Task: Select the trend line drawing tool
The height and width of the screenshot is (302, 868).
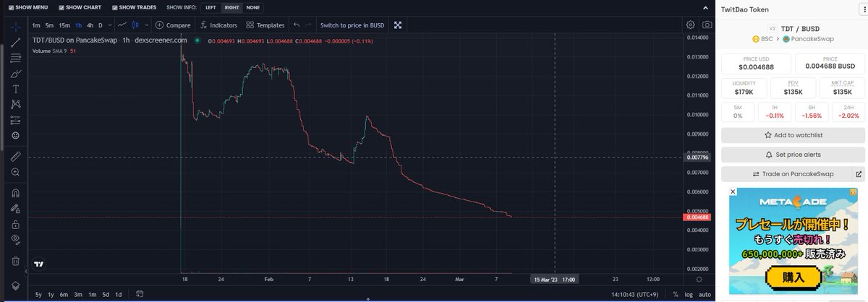Action: 16,41
